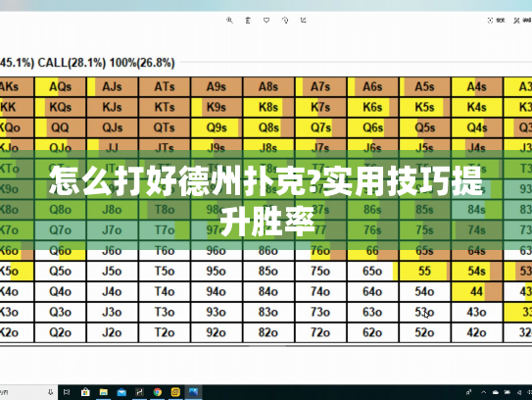The image size is (532, 400).
Task: Open the yellow app icon on the taskbar
Action: pos(175,392)
